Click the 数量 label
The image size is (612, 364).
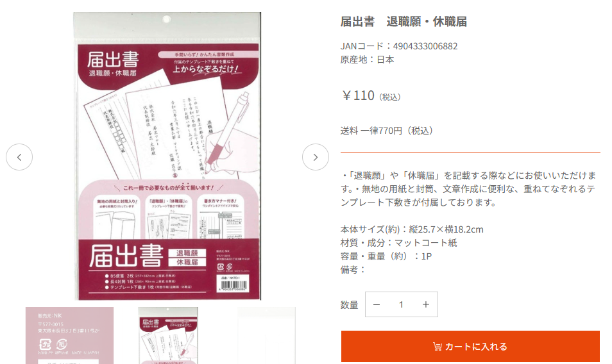pos(350,305)
